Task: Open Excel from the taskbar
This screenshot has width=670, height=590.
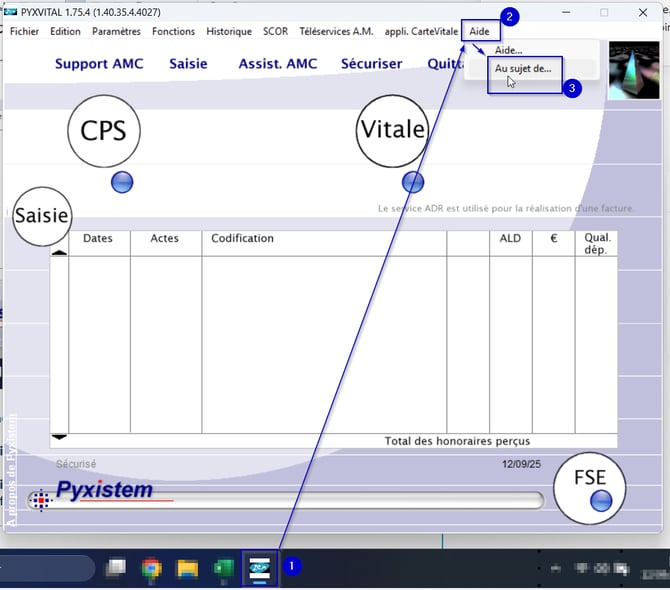Action: (223, 569)
